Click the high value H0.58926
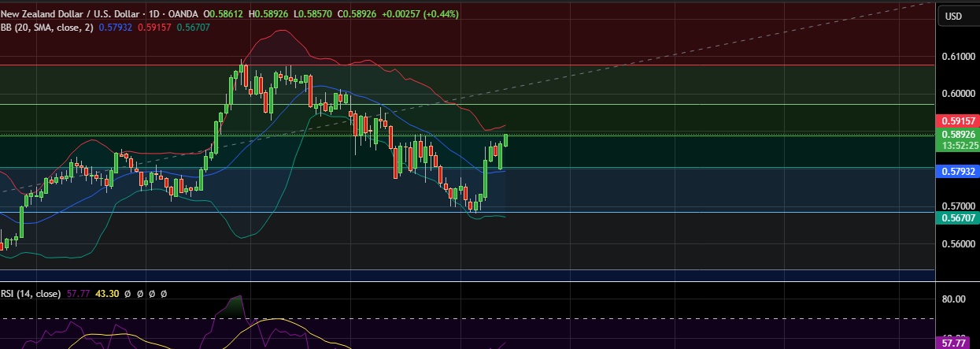Screen dimensions: 980x349 pyautogui.click(x=269, y=14)
